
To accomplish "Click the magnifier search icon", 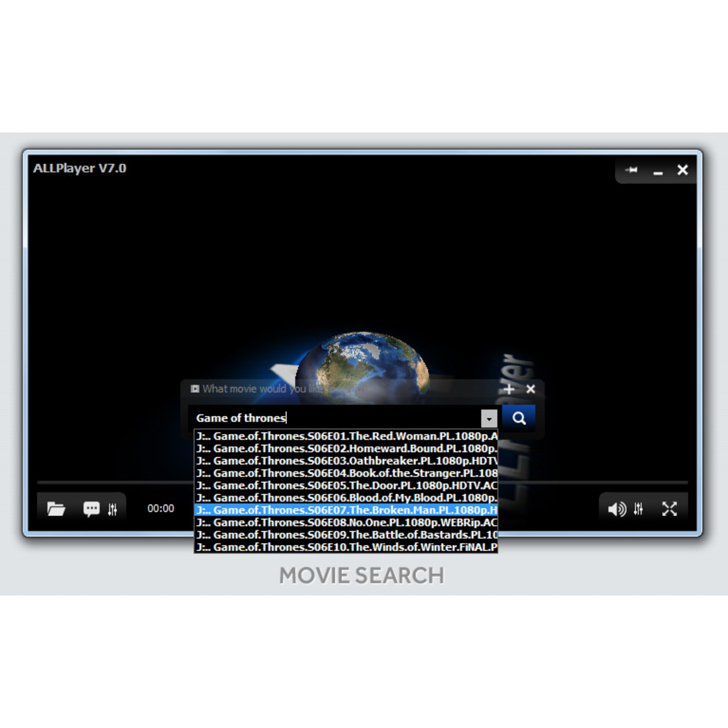I will click(x=519, y=417).
